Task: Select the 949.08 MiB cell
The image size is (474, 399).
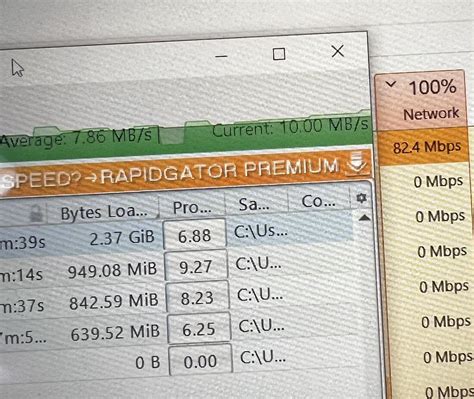Action: pos(112,270)
